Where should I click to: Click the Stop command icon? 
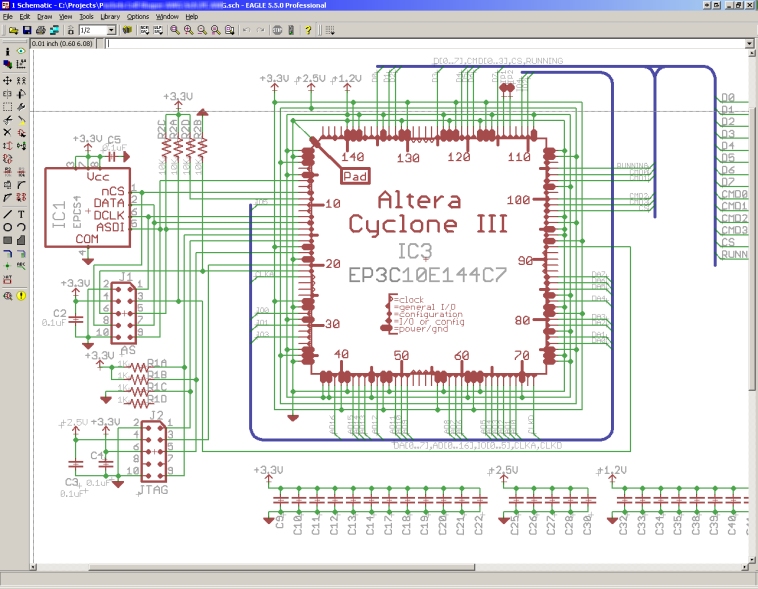(x=277, y=30)
